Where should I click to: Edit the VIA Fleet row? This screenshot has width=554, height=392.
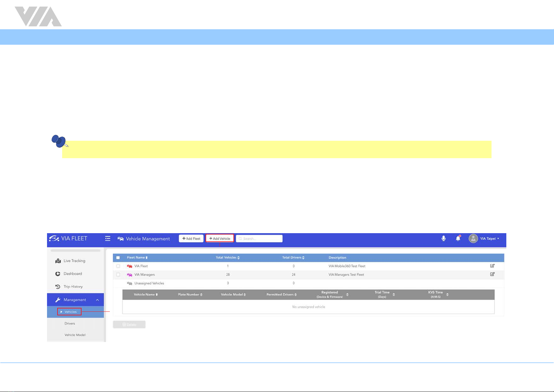(x=492, y=266)
